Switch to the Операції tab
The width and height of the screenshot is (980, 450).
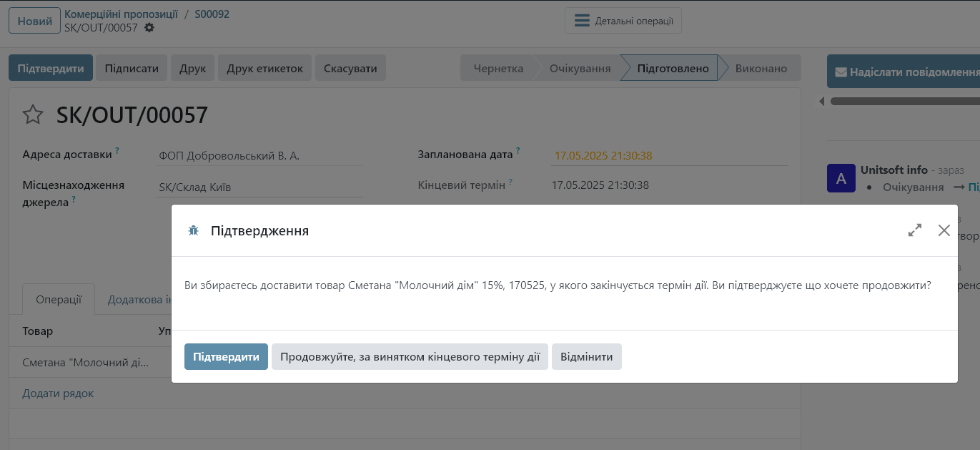click(59, 300)
